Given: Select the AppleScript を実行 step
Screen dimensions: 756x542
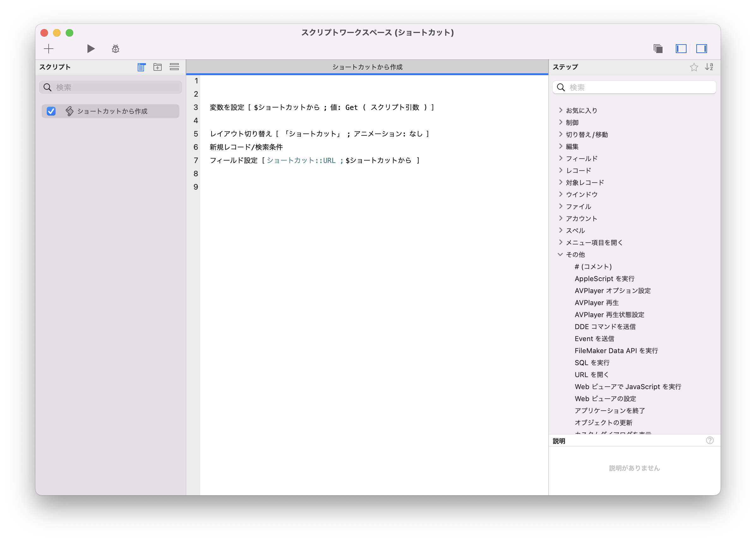Looking at the screenshot, I should pyautogui.click(x=604, y=278).
